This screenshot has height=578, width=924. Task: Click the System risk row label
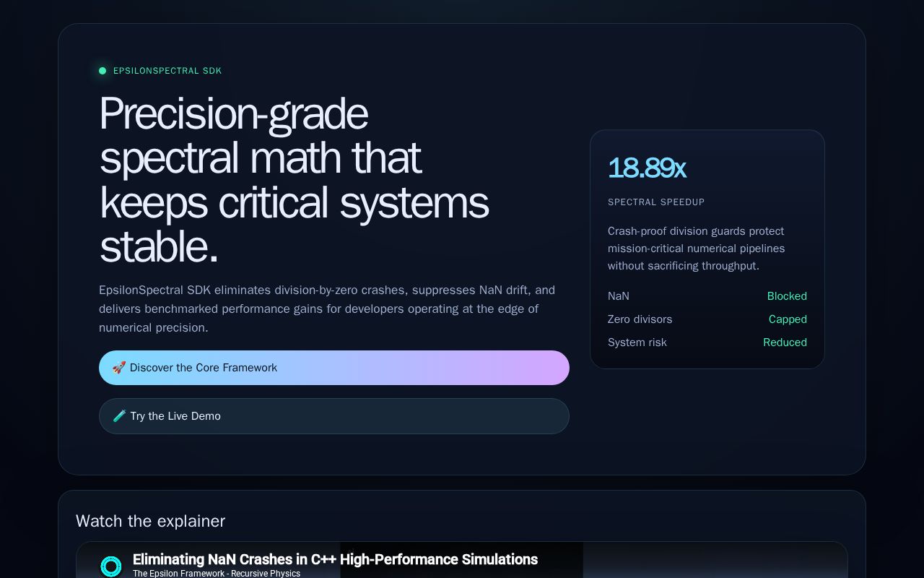pos(637,342)
